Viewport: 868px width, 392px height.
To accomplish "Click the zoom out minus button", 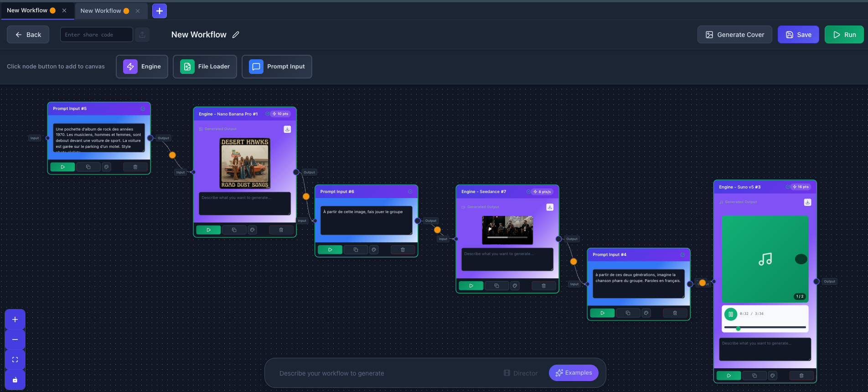I will click(x=15, y=340).
